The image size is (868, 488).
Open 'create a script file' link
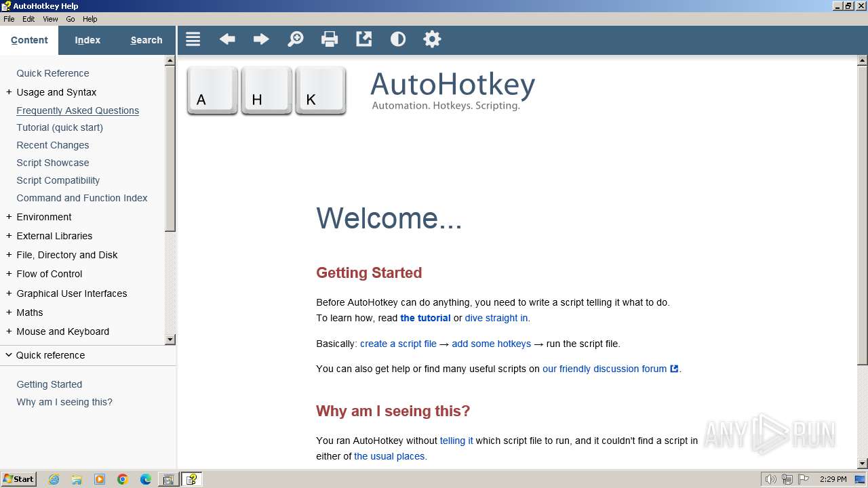tap(398, 344)
